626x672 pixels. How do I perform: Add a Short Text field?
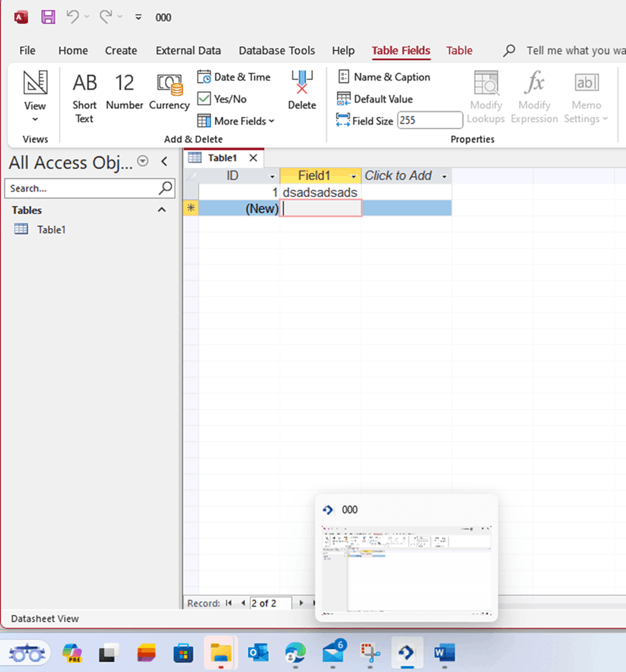(84, 98)
